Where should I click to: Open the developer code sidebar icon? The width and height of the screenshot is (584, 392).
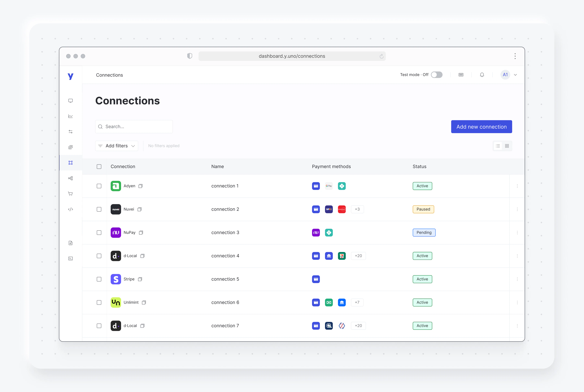point(71,209)
